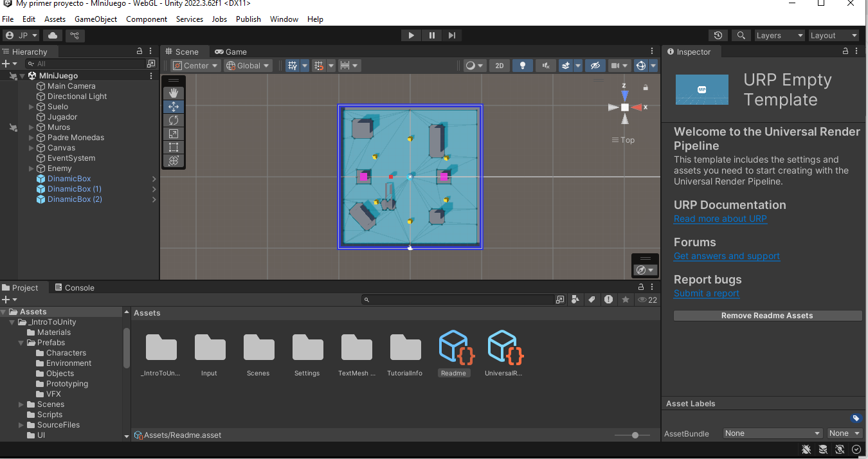Select the Scale tool in Scene view

click(x=173, y=134)
